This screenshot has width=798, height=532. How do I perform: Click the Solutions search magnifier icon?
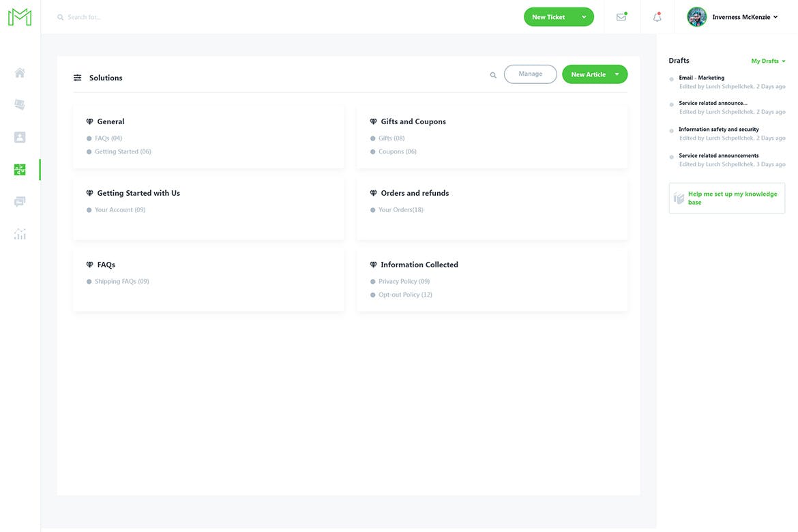click(x=493, y=75)
